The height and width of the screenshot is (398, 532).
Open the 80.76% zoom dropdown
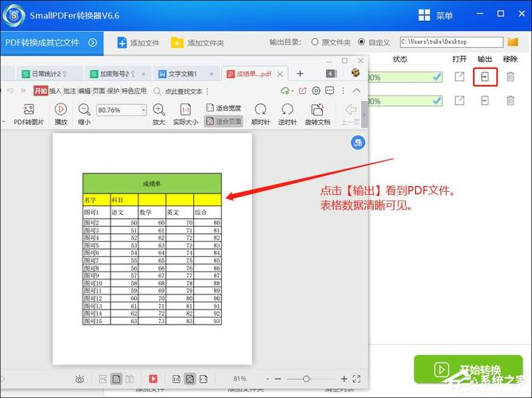click(x=143, y=110)
